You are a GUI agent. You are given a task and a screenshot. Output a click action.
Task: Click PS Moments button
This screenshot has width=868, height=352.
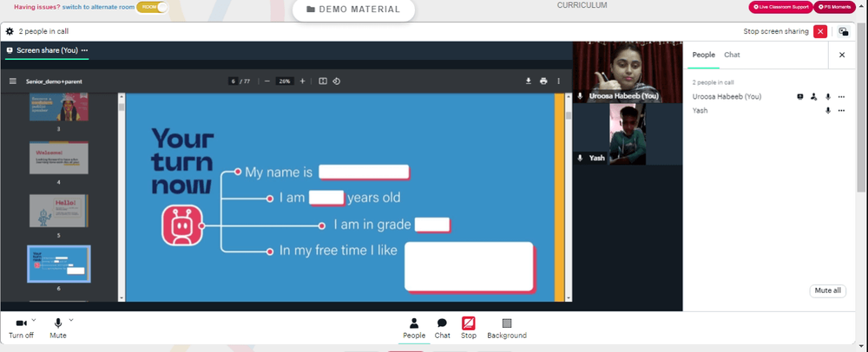(x=835, y=7)
